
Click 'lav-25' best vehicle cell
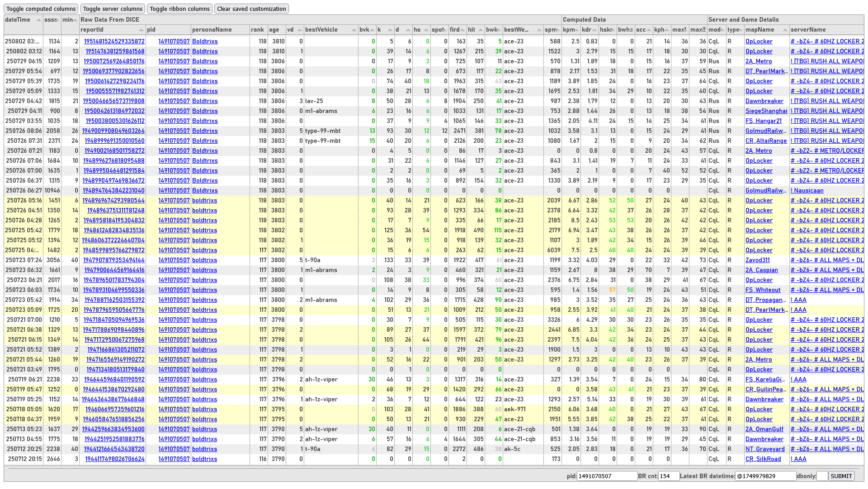pos(314,101)
